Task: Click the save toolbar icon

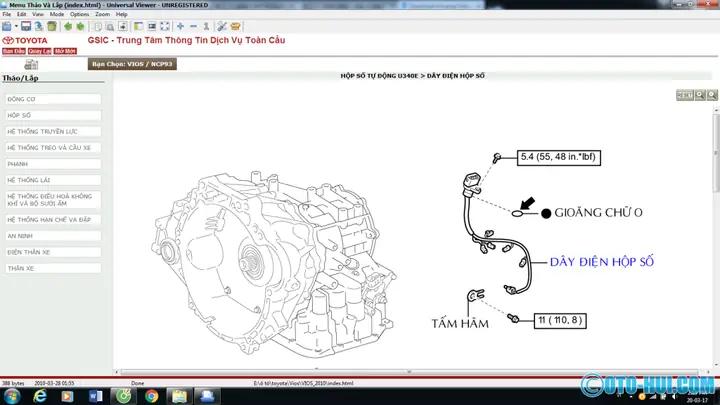Action: pos(26,26)
